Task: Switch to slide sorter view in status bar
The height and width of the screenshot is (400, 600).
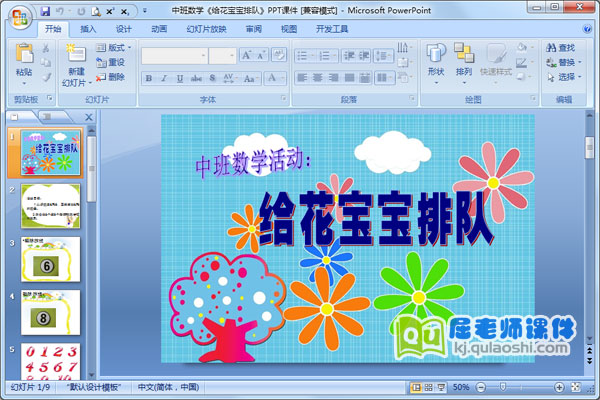Action: [x=429, y=387]
